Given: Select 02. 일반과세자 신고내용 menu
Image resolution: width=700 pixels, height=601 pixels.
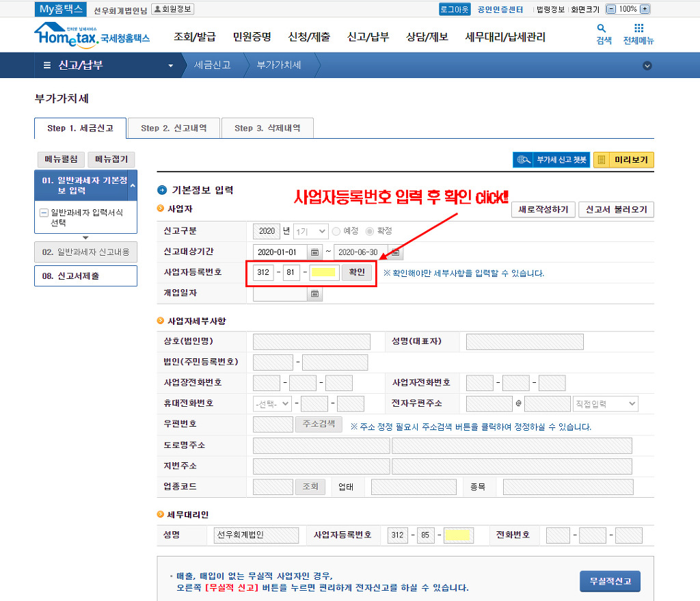Looking at the screenshot, I should [85, 252].
